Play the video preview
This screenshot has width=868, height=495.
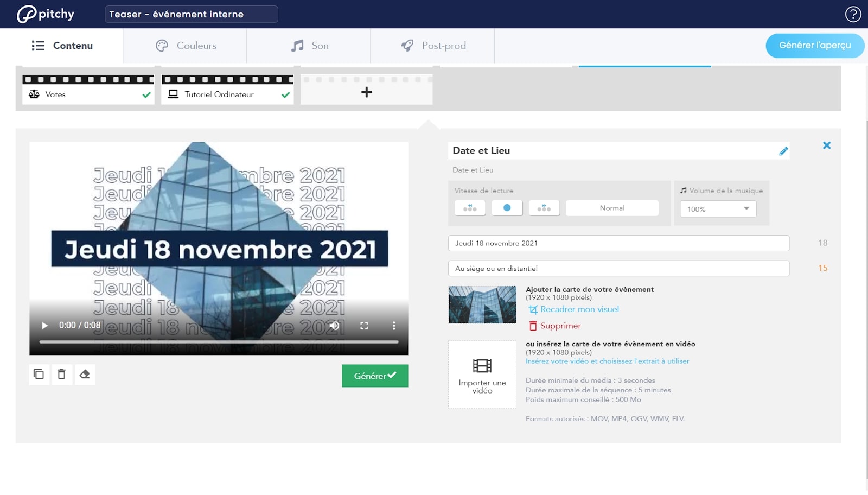click(44, 326)
